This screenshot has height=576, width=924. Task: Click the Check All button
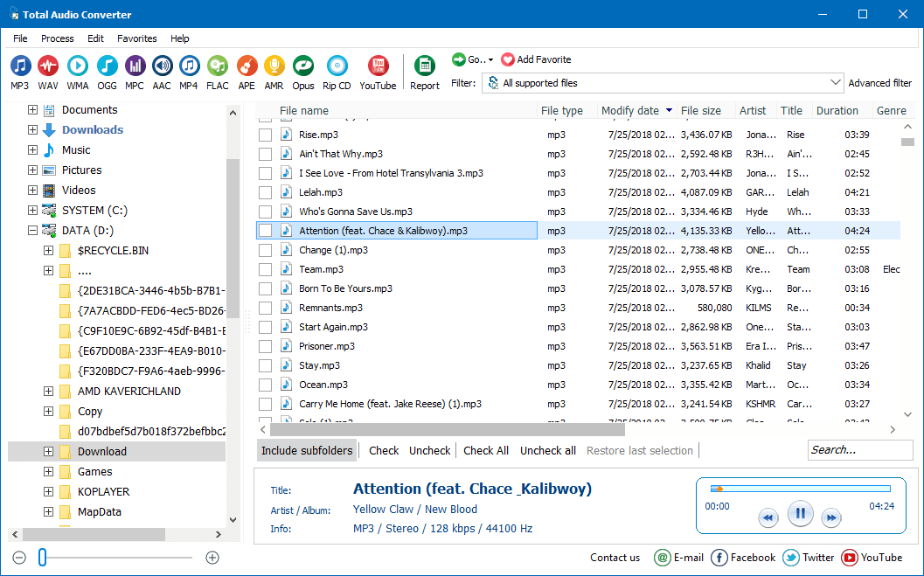tap(486, 450)
